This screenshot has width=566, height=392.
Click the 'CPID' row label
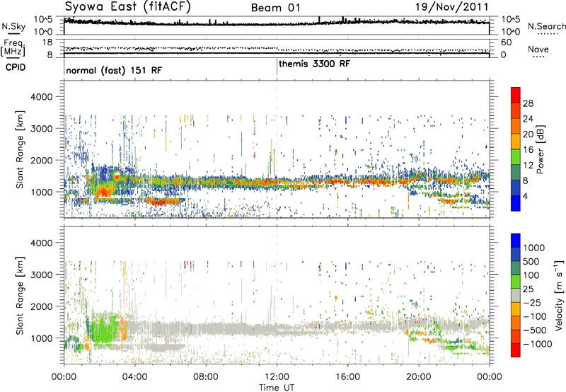[x=16, y=67]
